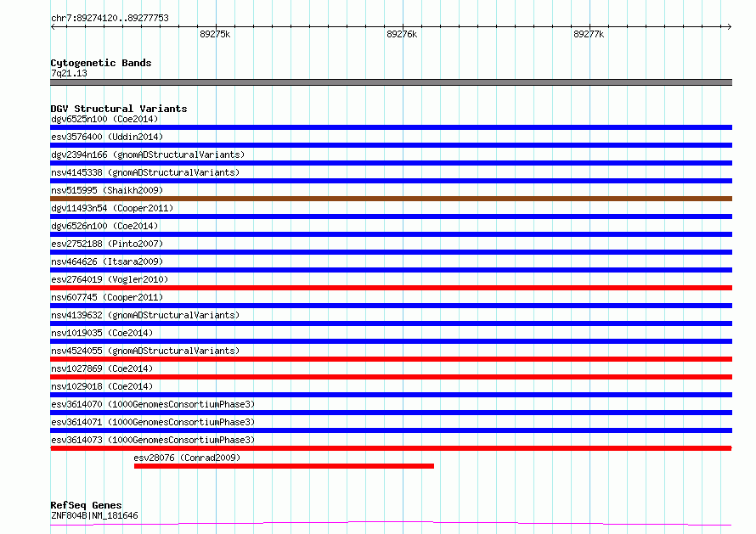Click the right arrow on the ruler
The height and width of the screenshot is (534, 756).
pyautogui.click(x=729, y=26)
